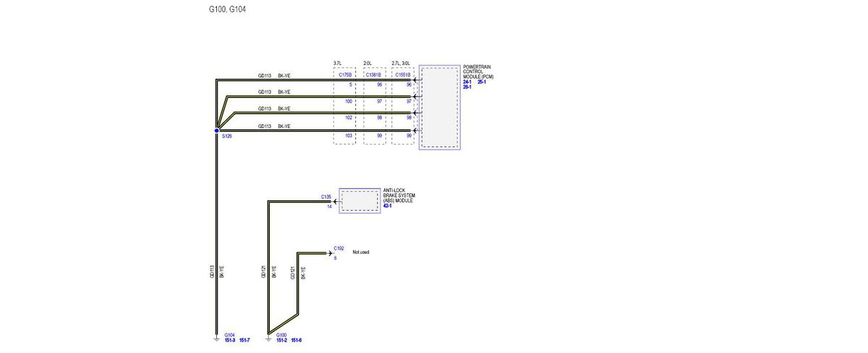Select ground label G100

point(281,335)
